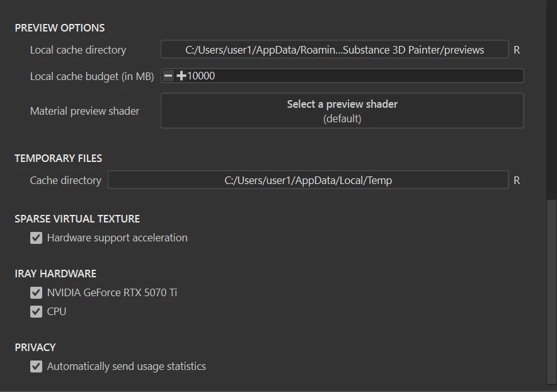Screen dimensions: 557x392
Task: Click the scrollbar track above the thumb
Action: 551,95
